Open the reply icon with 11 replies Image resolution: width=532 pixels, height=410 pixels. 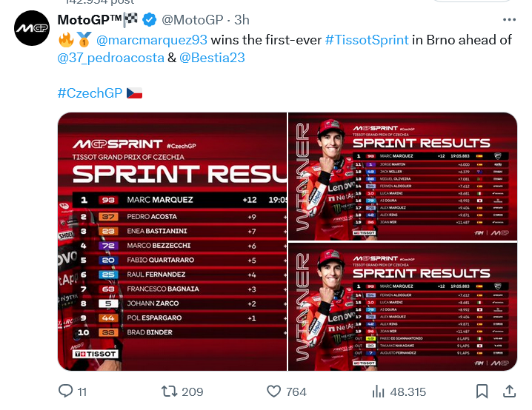click(66, 391)
